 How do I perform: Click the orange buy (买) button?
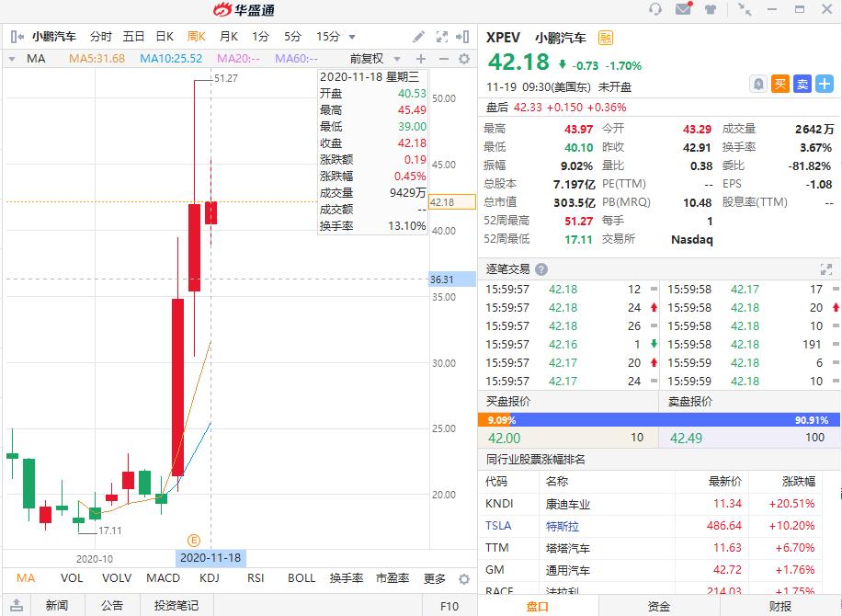pos(780,84)
